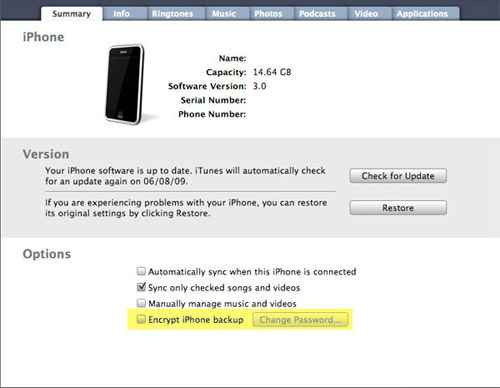Screen dimensions: 500x388
Task: Select the Summary tab
Action: [x=71, y=14]
